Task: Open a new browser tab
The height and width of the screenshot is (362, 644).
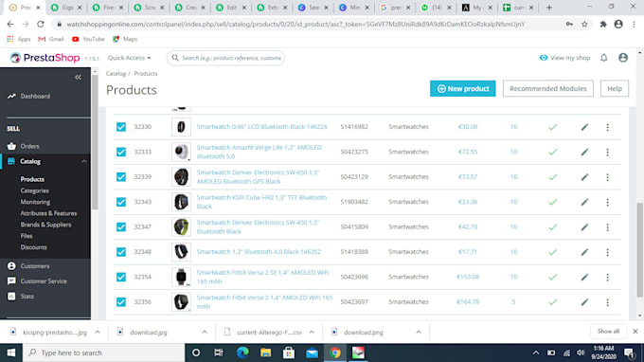Action: tap(549, 8)
